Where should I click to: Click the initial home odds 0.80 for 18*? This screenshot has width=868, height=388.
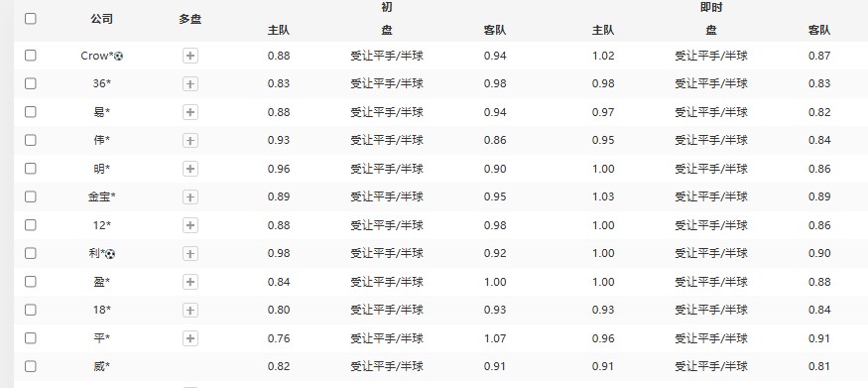(x=279, y=310)
